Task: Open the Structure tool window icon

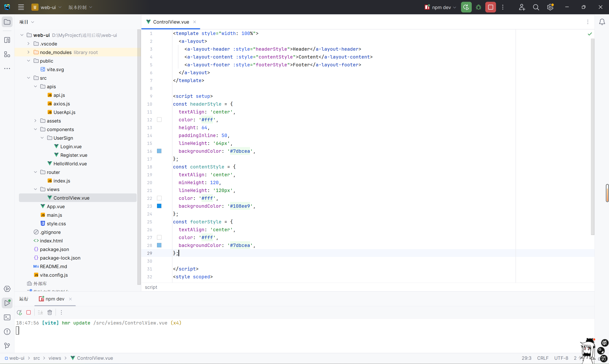Action: (7, 54)
